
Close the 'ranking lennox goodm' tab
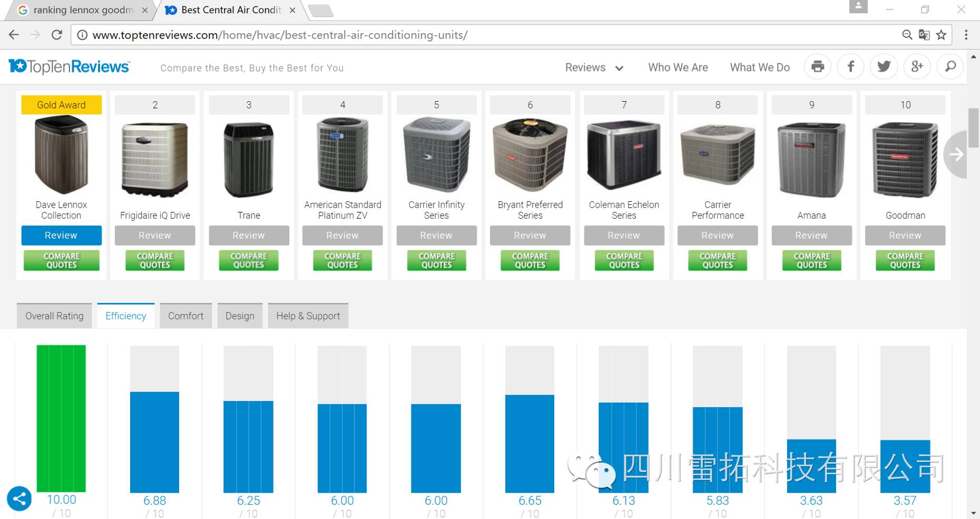(x=145, y=10)
